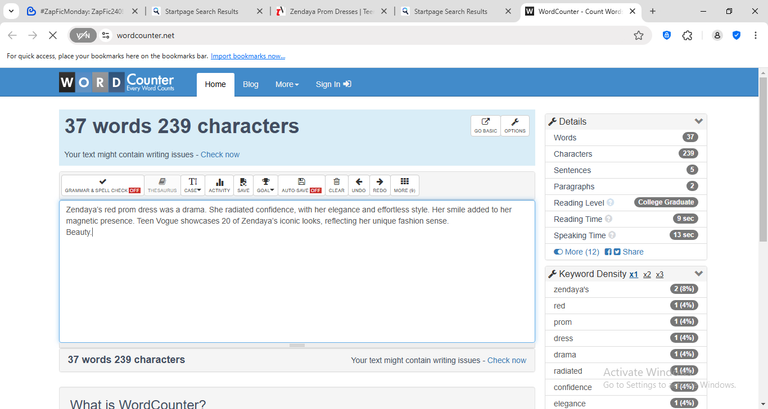
Task: Open the Case dropdown in toolbar
Action: pos(192,185)
